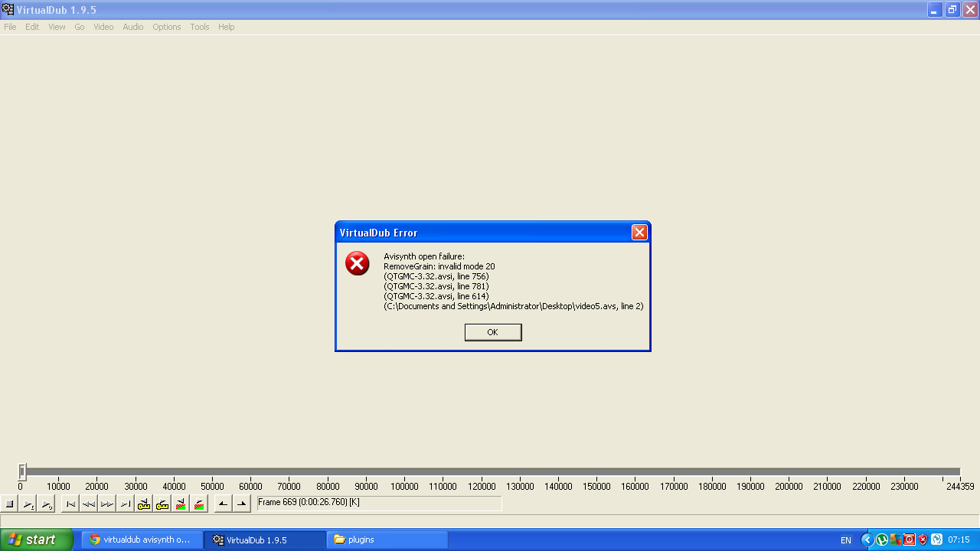Click the uTorrent tray icon

tap(882, 540)
